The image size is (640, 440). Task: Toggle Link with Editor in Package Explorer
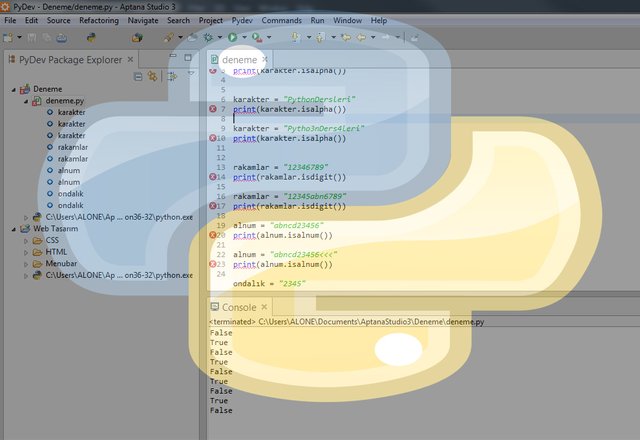(x=153, y=76)
